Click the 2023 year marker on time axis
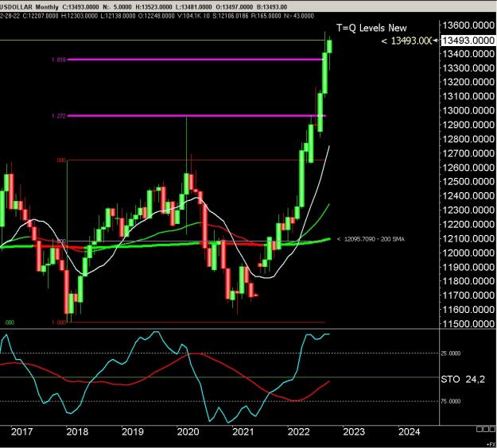Viewport: 497px width, 448px height. click(354, 432)
